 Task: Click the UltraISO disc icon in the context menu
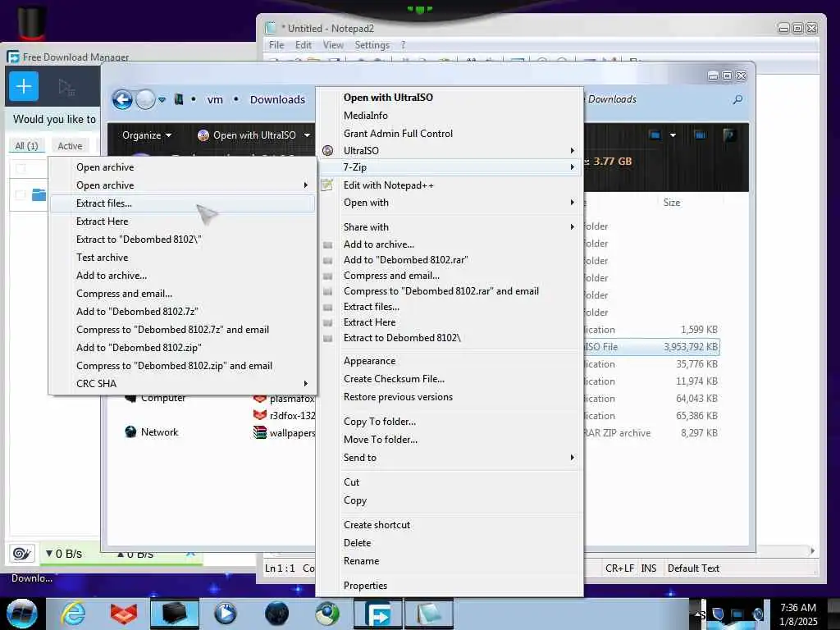[328, 151]
